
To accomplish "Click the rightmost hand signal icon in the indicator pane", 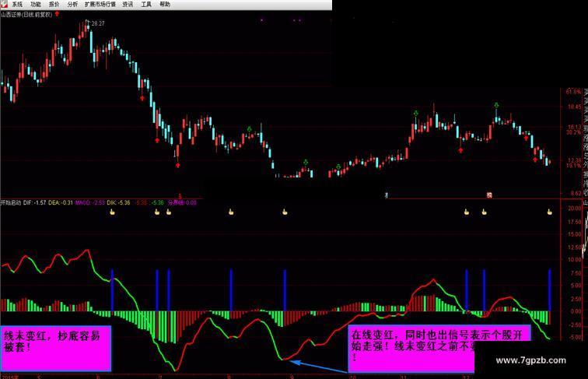I will (549, 212).
